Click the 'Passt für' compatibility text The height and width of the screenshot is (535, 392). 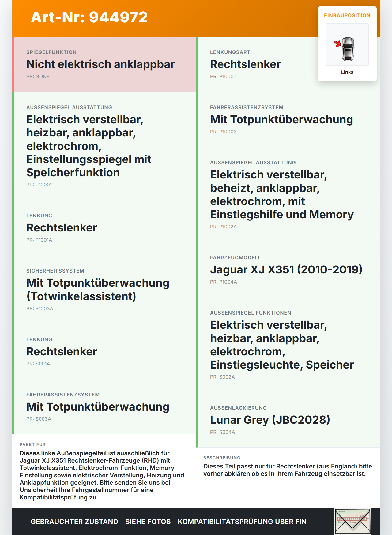click(x=102, y=475)
